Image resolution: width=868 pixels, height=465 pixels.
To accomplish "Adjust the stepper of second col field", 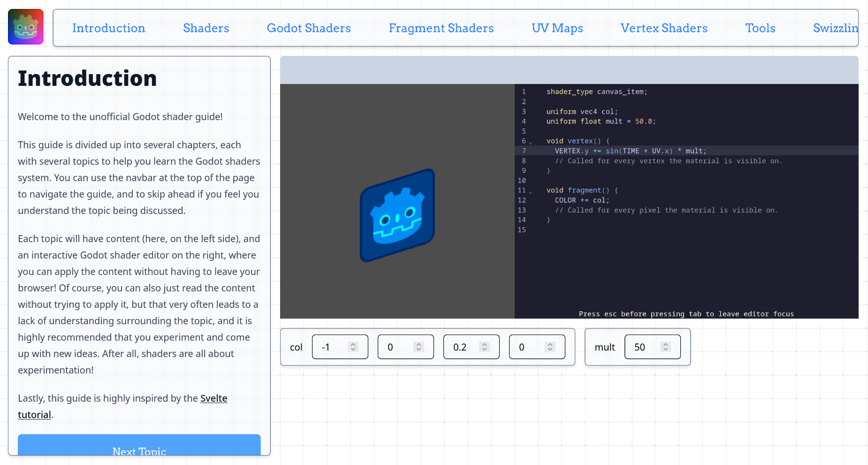I will click(419, 347).
